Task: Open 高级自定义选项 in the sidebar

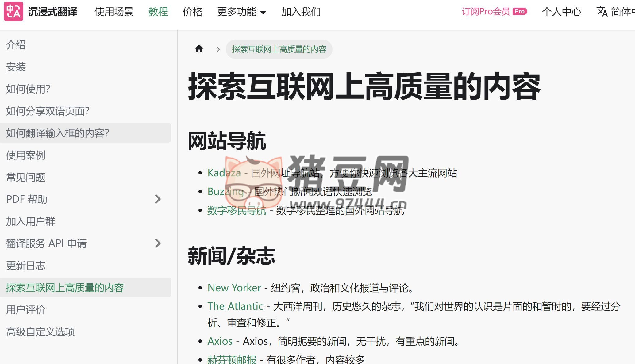Action: (40, 332)
